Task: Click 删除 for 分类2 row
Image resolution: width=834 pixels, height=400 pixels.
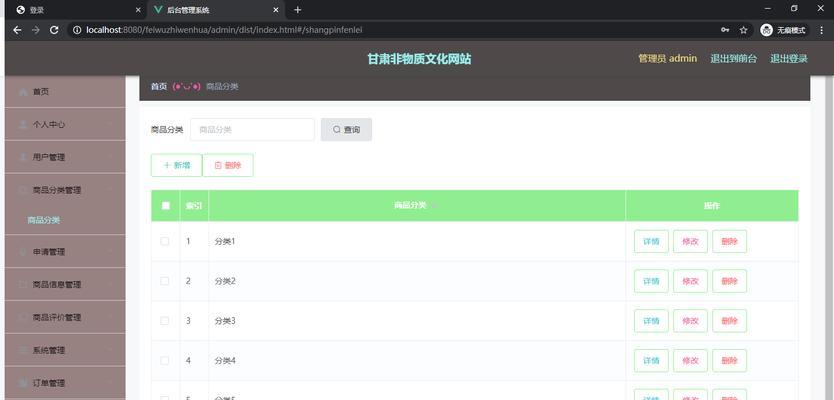Action: pyautogui.click(x=729, y=281)
